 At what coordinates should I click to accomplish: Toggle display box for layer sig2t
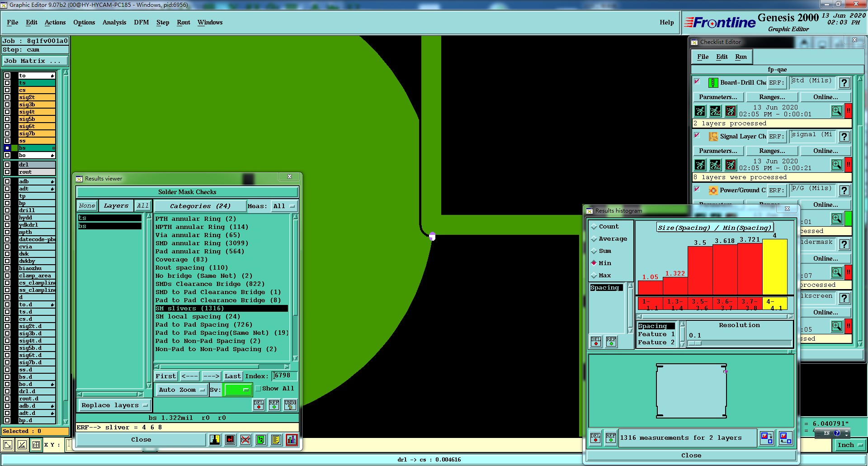(x=7, y=97)
